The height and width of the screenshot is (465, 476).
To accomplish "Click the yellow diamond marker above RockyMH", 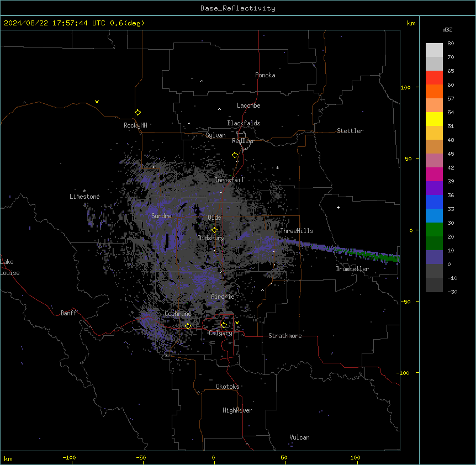I will pyautogui.click(x=137, y=113).
